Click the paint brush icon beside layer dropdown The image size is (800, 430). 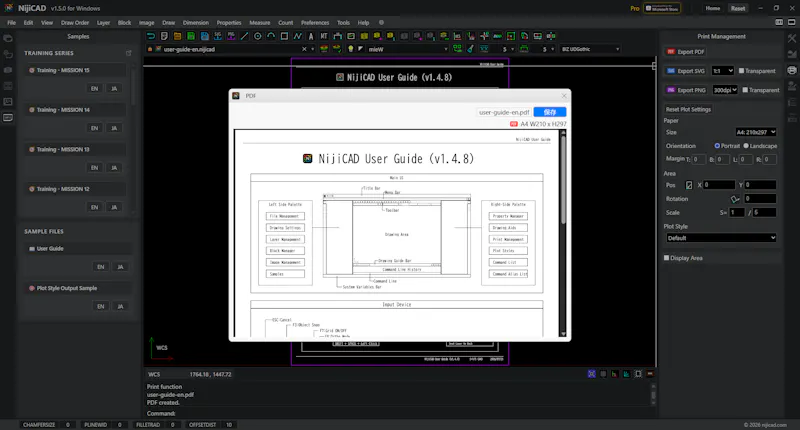[x=470, y=49]
